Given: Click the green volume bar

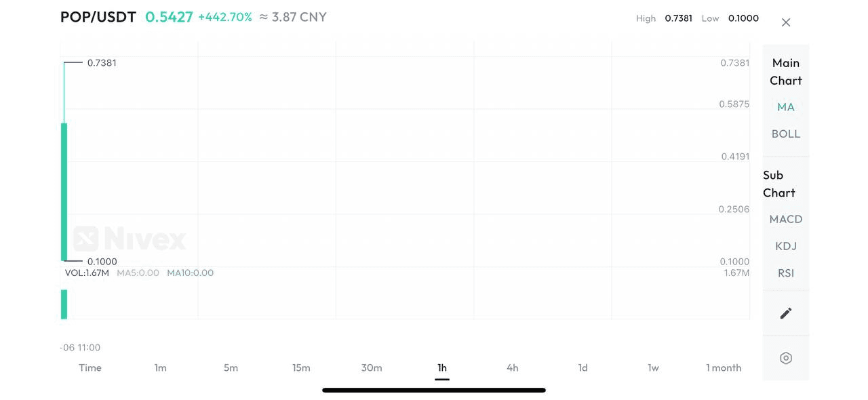Looking at the screenshot, I should pyautogui.click(x=64, y=304).
